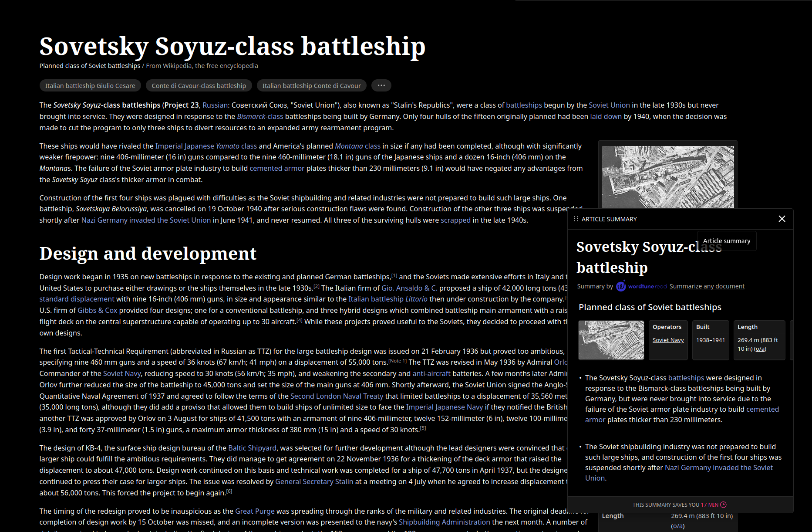Open the aerial shipyard photo in article infobox
812x532 pixels.
pyautogui.click(x=668, y=177)
